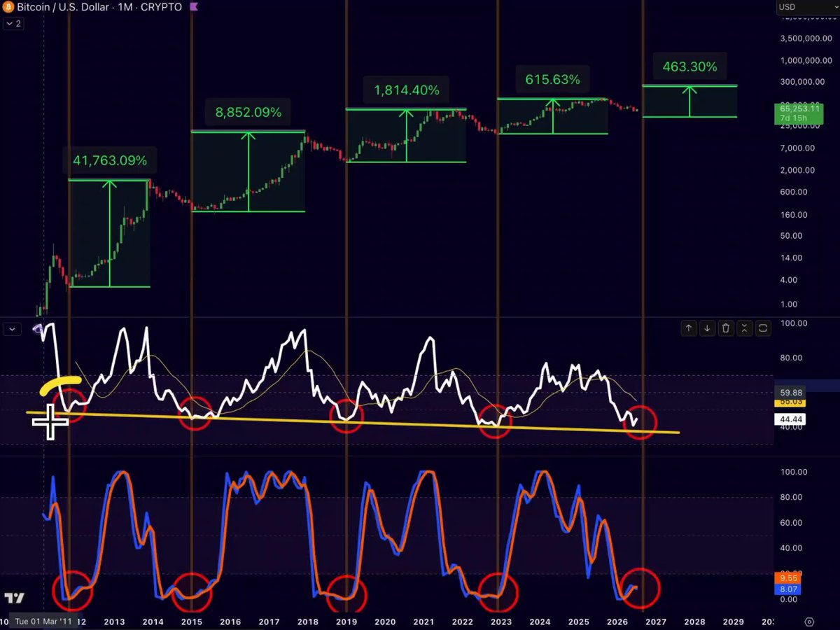
Task: Open time axis settings gear icon
Action: pos(810,622)
